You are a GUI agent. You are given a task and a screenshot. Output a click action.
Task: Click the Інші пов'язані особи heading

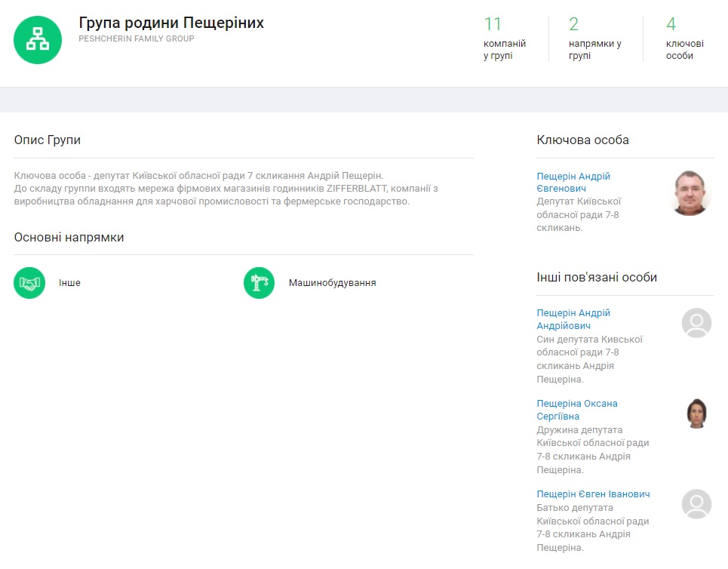click(597, 277)
